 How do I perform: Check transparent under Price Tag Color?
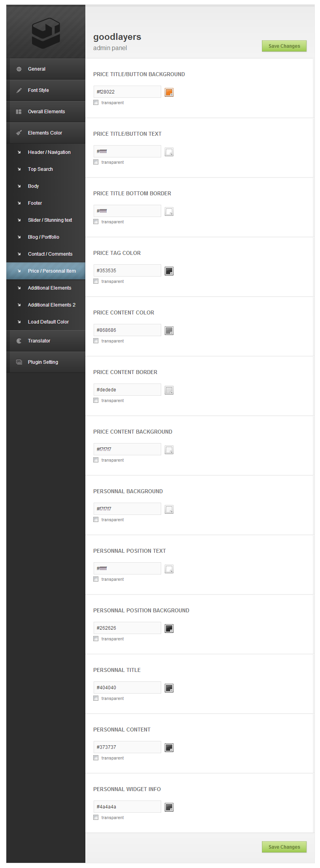(x=96, y=281)
